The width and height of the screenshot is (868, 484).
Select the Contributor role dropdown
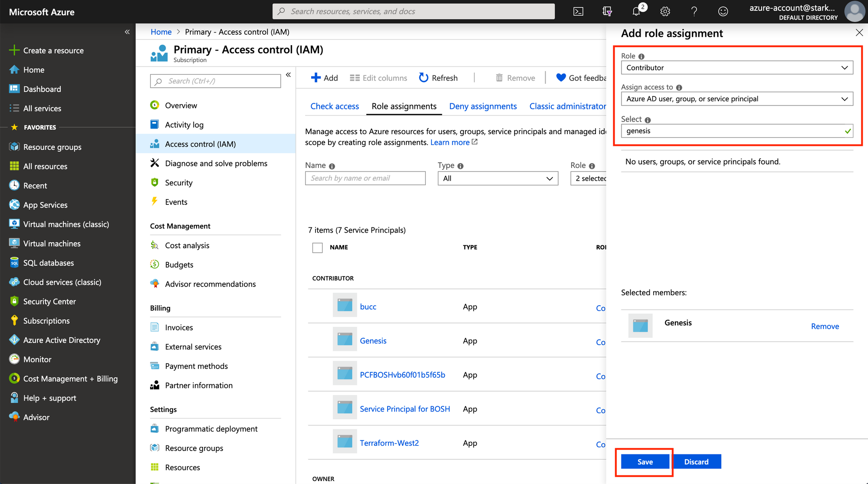736,67
